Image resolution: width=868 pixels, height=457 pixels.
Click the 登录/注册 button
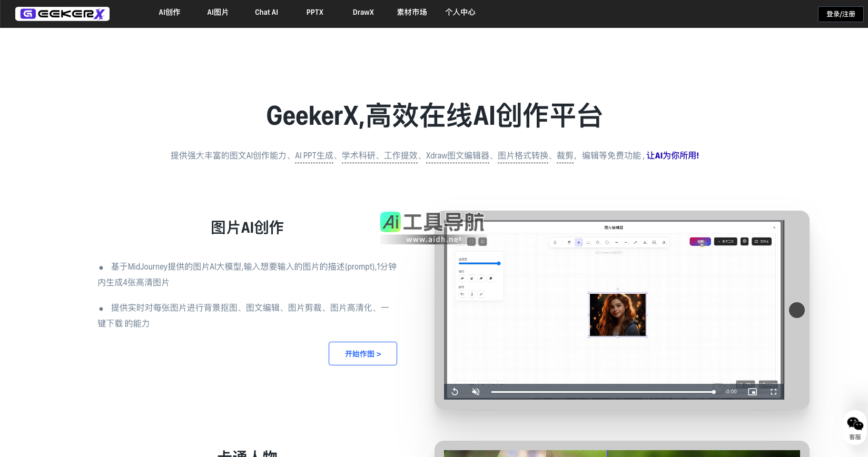tap(840, 14)
